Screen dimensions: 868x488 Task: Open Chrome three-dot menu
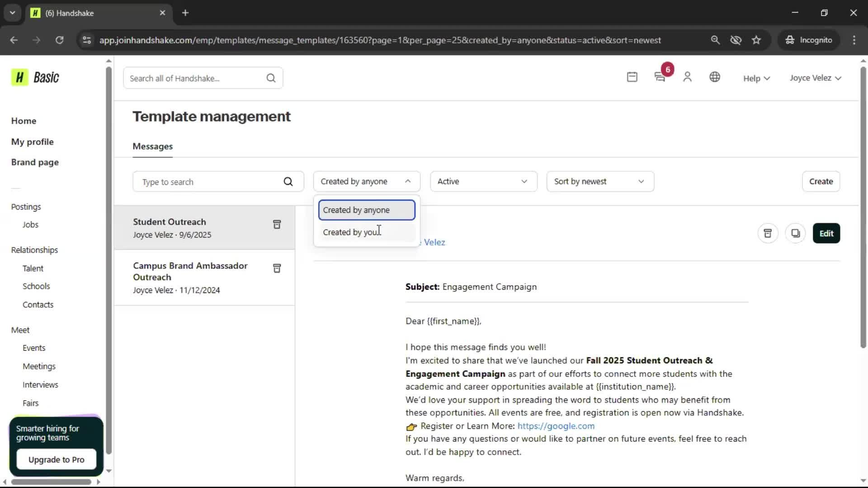tap(854, 40)
